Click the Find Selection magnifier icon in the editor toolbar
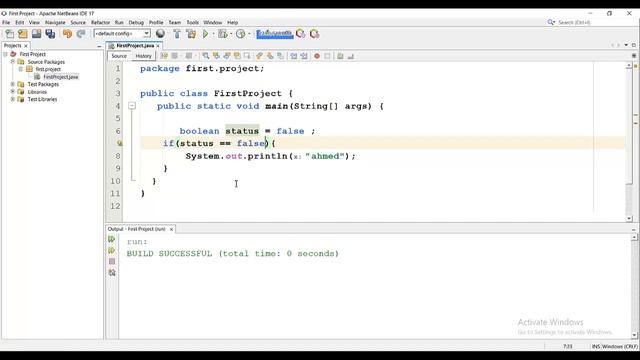640x360 pixels. tap(206, 56)
